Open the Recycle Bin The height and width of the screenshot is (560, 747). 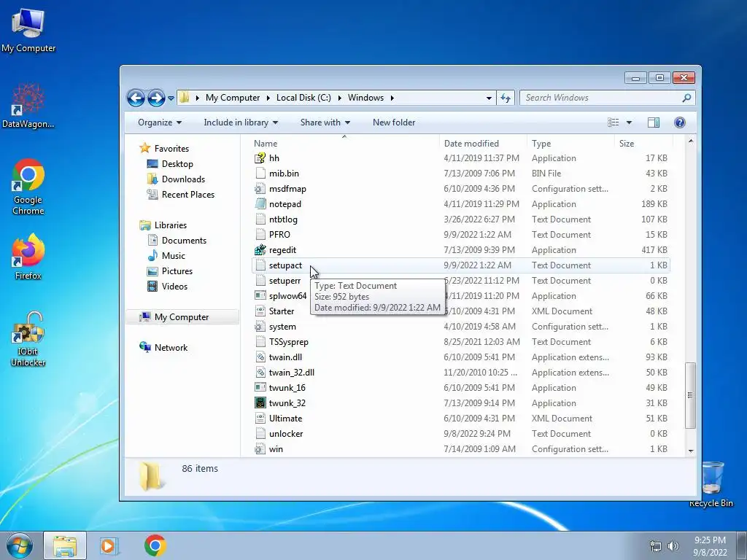(x=711, y=484)
